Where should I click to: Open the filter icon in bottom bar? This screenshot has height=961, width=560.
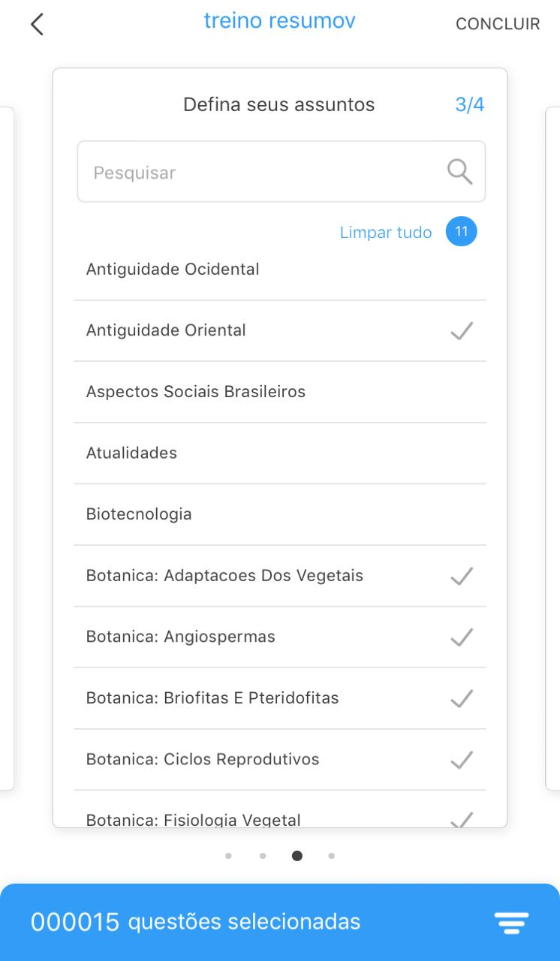(x=511, y=922)
